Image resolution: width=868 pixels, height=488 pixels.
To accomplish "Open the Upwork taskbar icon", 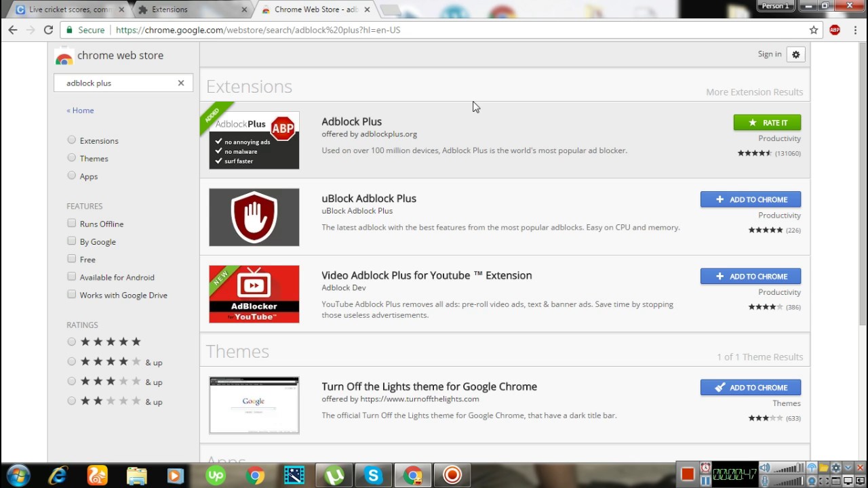I will [215, 476].
